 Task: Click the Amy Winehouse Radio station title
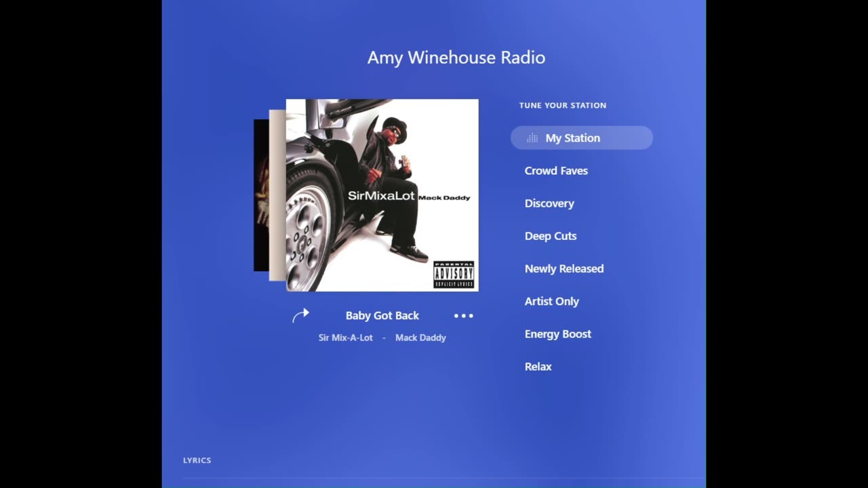[456, 58]
